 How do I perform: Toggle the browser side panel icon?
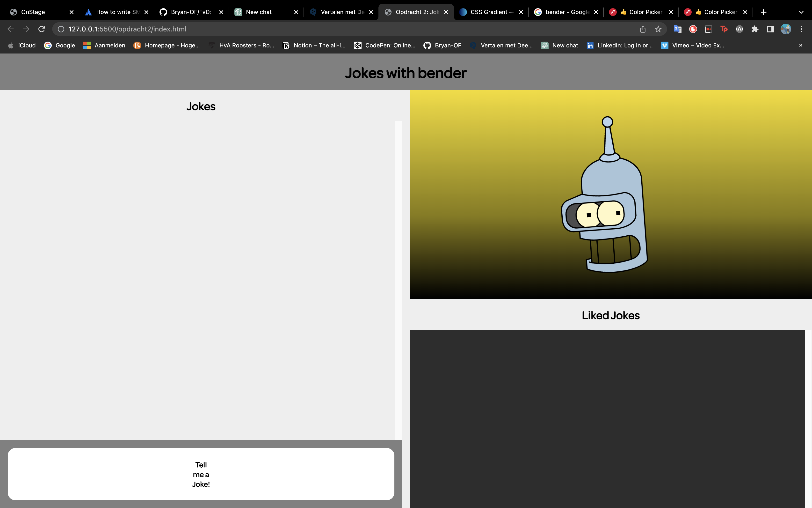pyautogui.click(x=770, y=29)
